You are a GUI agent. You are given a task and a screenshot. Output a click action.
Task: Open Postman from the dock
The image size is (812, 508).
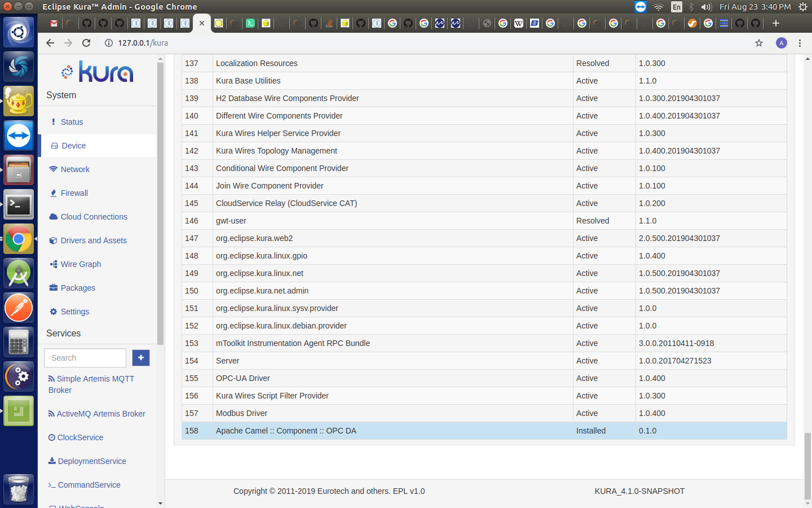[19, 308]
